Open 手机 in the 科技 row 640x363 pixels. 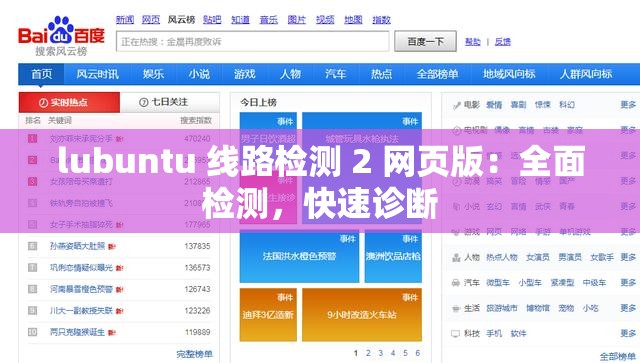pos(494,334)
